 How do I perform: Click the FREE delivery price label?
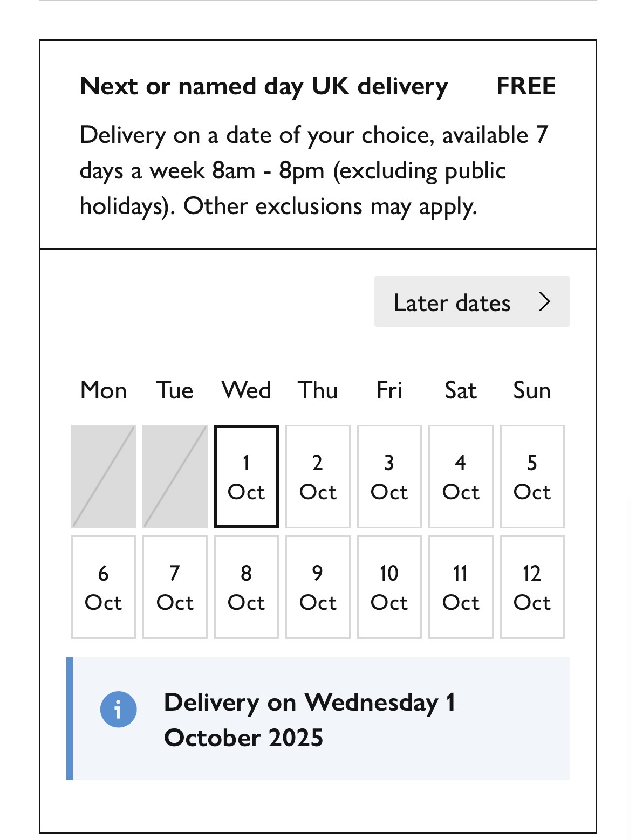(x=525, y=86)
